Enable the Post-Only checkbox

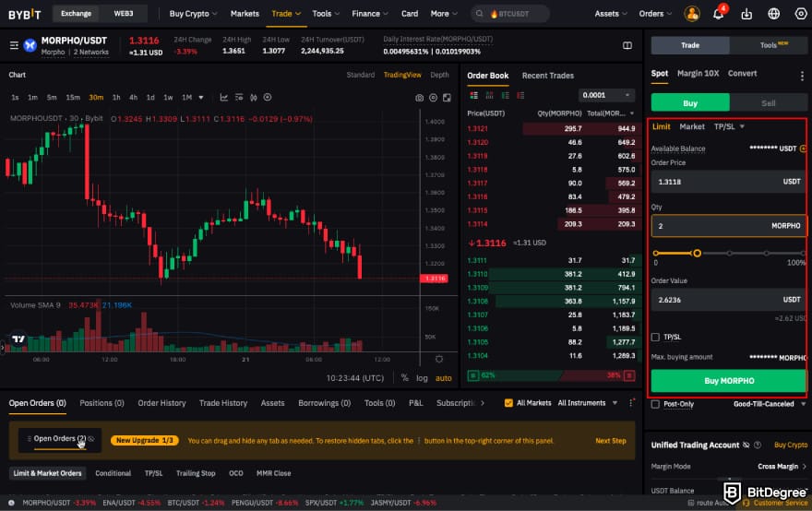click(655, 404)
